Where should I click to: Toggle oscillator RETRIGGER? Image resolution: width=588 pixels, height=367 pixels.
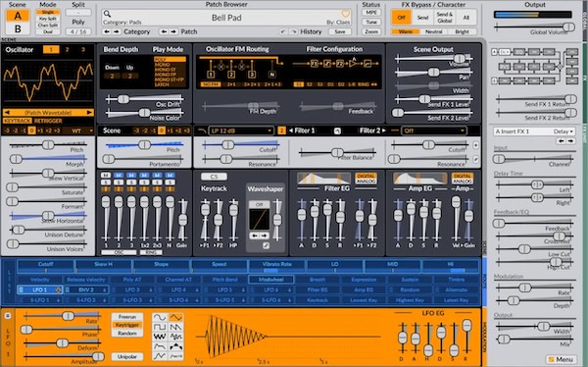tap(48, 121)
